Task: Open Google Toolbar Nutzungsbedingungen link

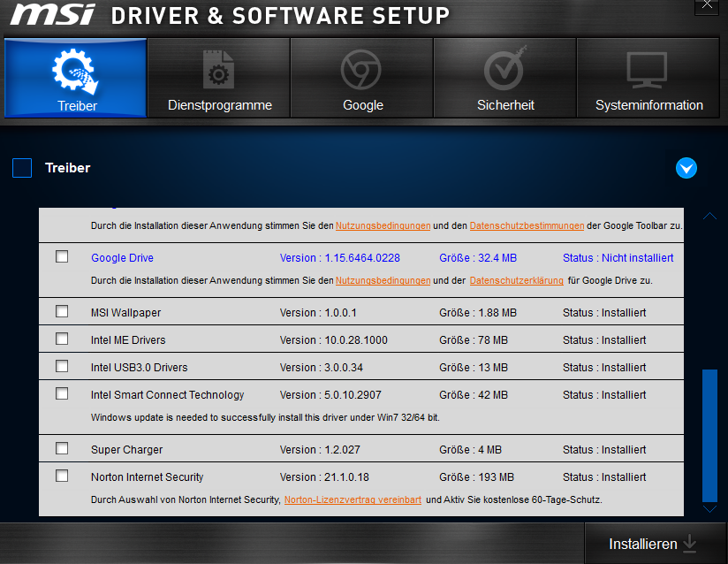Action: pyautogui.click(x=383, y=225)
